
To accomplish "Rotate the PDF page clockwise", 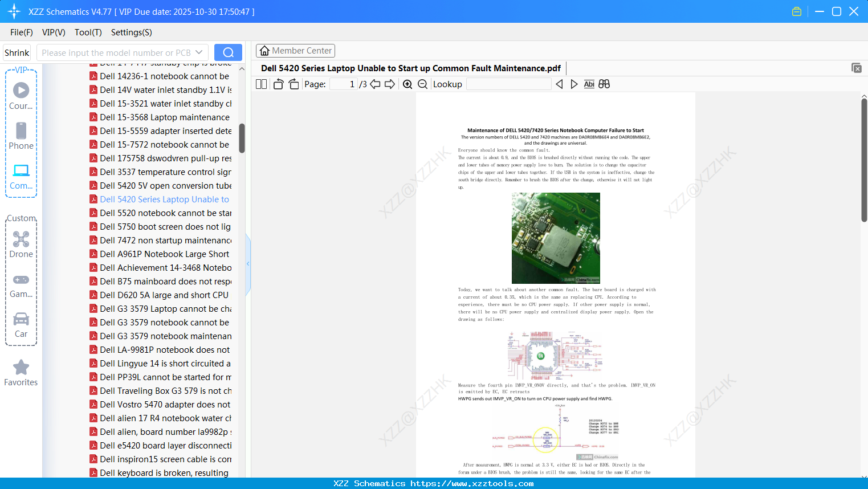I will click(x=294, y=84).
